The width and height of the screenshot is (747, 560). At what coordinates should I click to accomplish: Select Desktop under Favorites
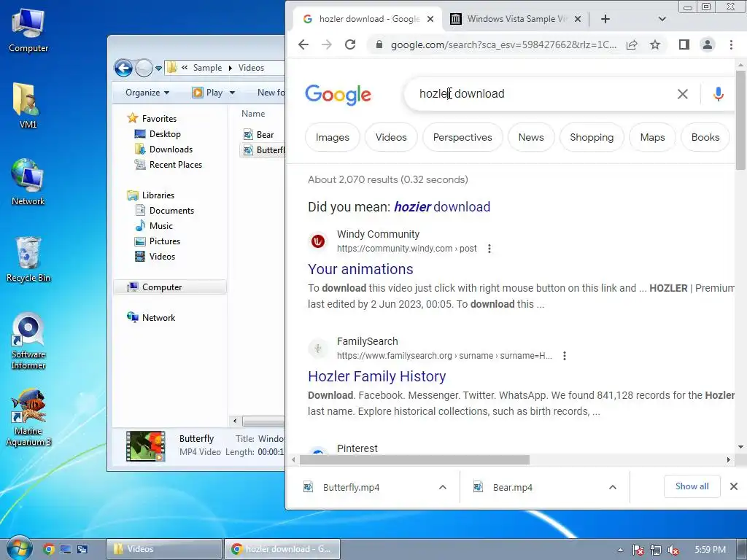165,134
